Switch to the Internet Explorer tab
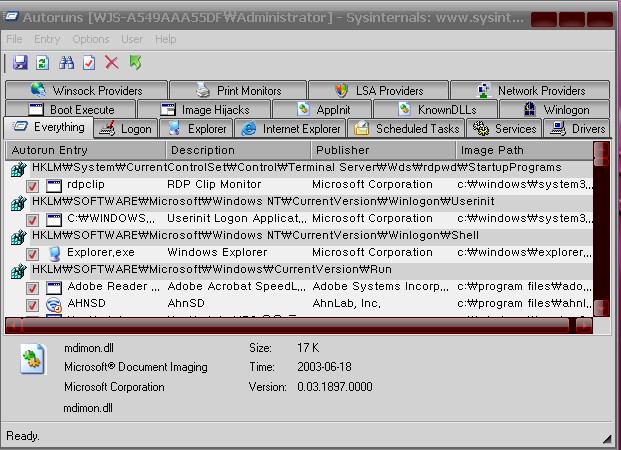 [x=290, y=129]
